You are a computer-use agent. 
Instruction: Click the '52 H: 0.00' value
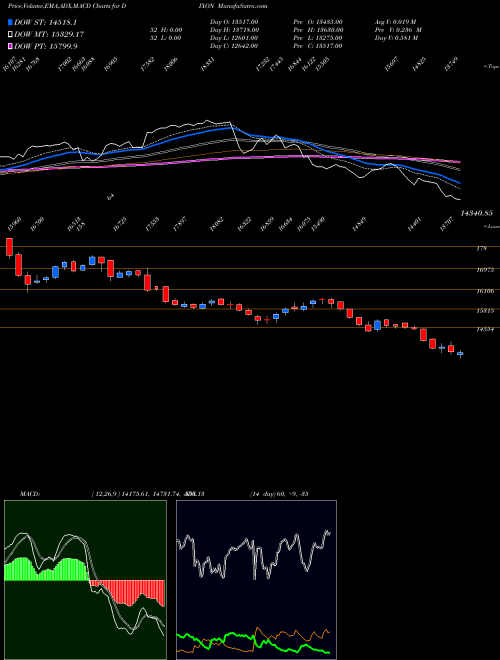(x=165, y=30)
